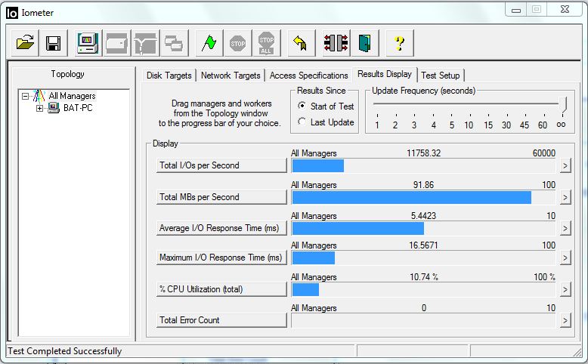The width and height of the screenshot is (588, 364).
Task: Click the Save results floppy disk icon
Action: point(53,43)
